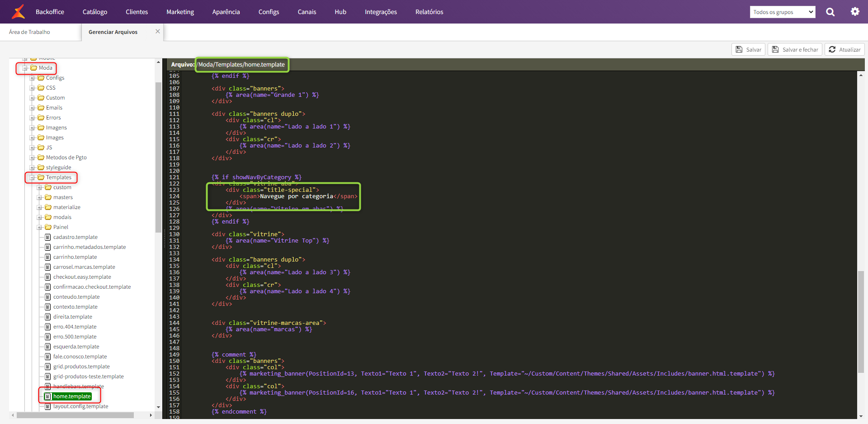
Task: Open the Clientes menu
Action: pyautogui.click(x=137, y=12)
